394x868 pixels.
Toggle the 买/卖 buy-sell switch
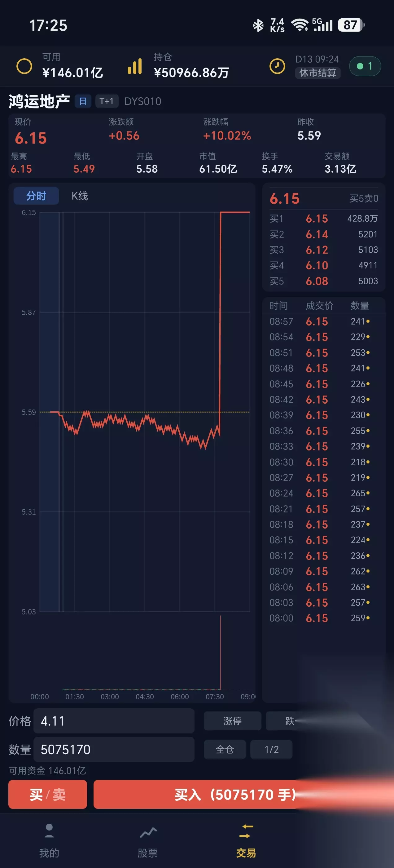47,795
